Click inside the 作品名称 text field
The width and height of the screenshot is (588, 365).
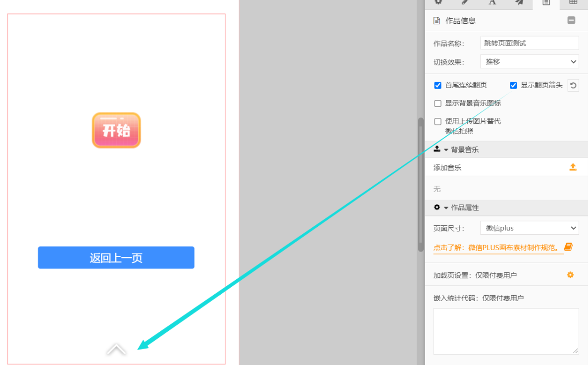click(529, 43)
